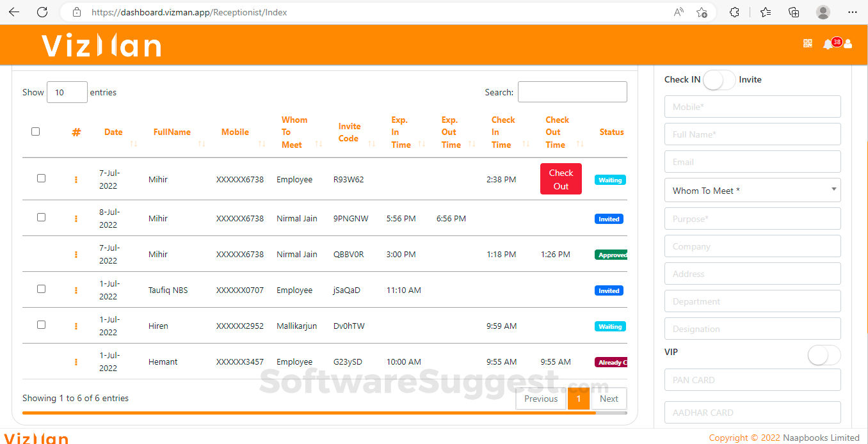The width and height of the screenshot is (868, 444).
Task: Click the table Search field
Action: tap(572, 91)
